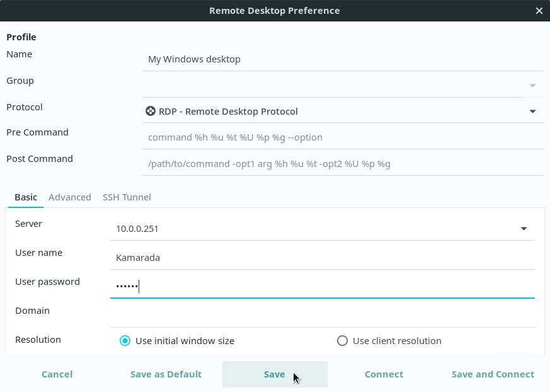Select Use client resolution option

[342, 341]
